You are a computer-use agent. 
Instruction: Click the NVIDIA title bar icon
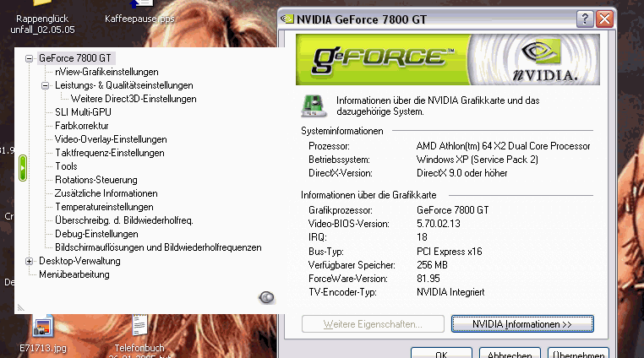pos(287,19)
